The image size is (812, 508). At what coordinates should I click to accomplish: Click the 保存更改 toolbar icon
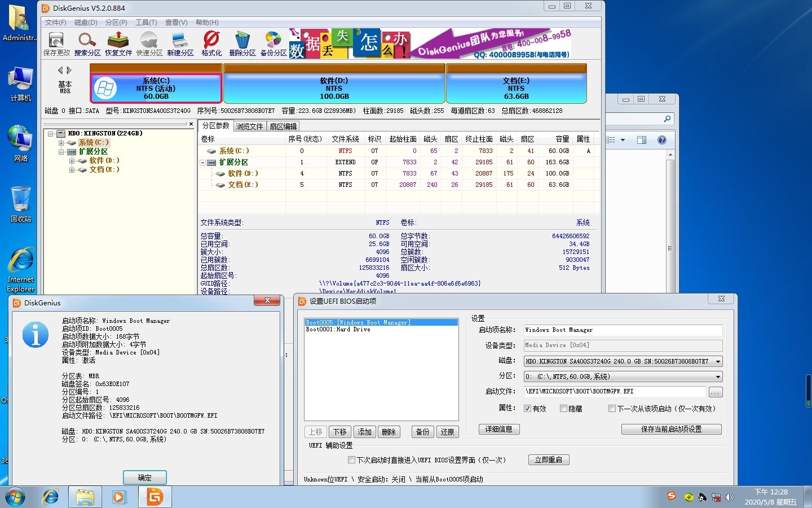pos(56,44)
